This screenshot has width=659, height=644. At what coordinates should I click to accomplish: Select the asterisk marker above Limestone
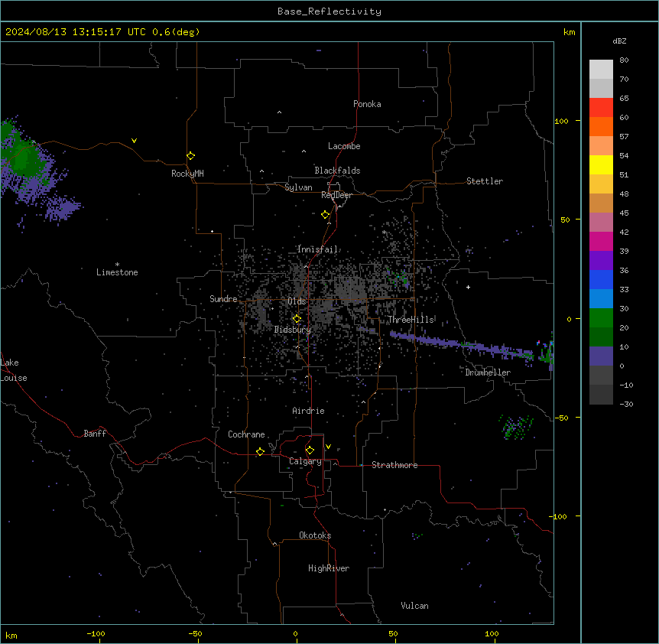[117, 265]
